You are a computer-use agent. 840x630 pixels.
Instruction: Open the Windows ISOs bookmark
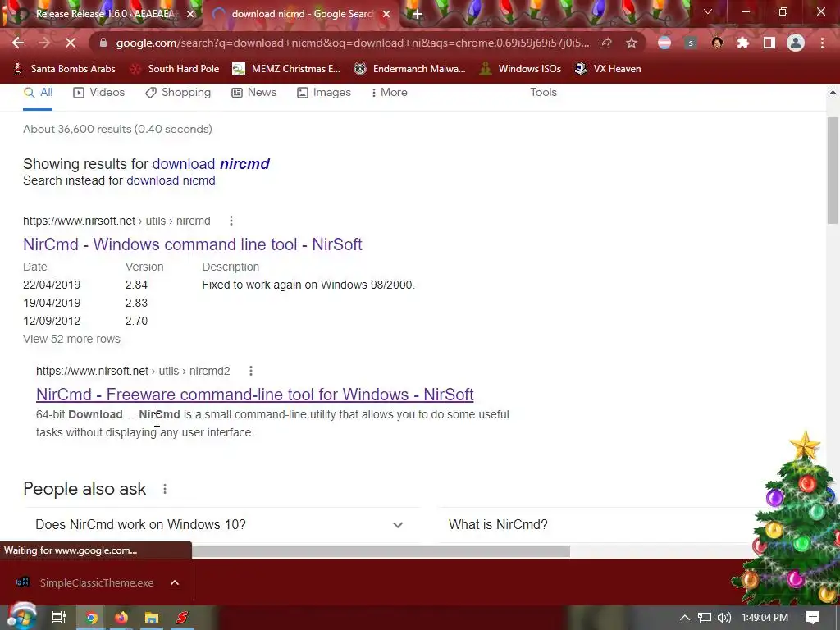(520, 69)
